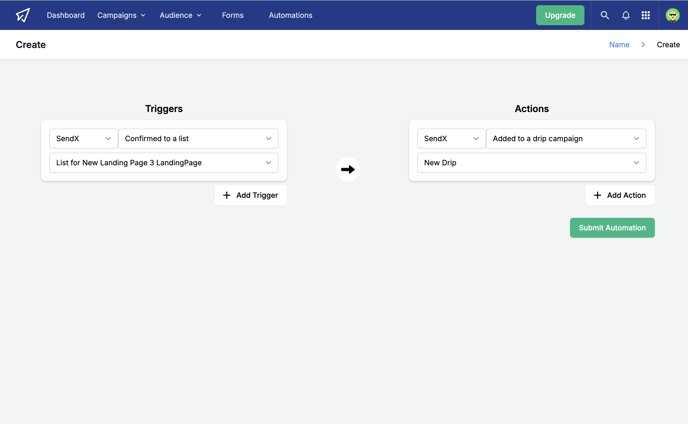Open the trigger SendX source dropdown

tap(83, 139)
